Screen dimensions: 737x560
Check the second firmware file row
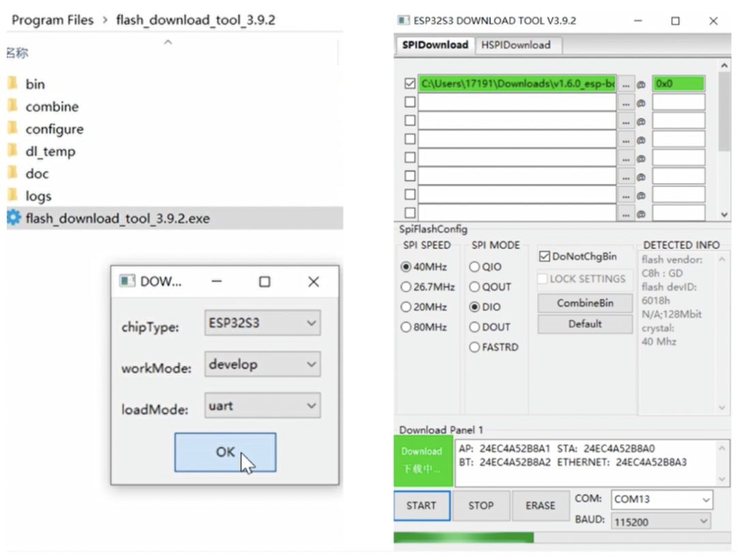point(410,102)
